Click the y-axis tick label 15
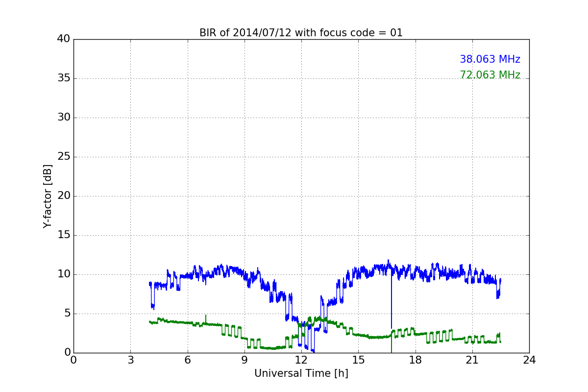Screen dimensions: 588x392 click(x=64, y=235)
